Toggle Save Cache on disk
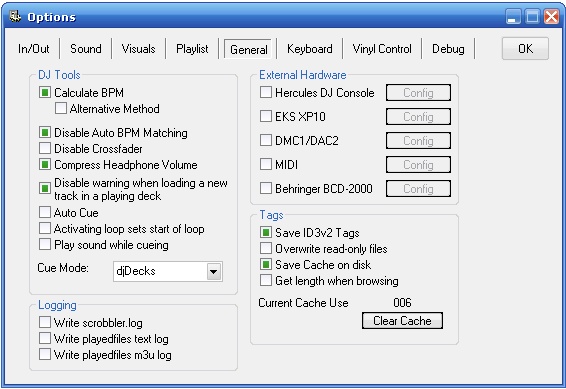The height and width of the screenshot is (389, 566). (x=266, y=265)
